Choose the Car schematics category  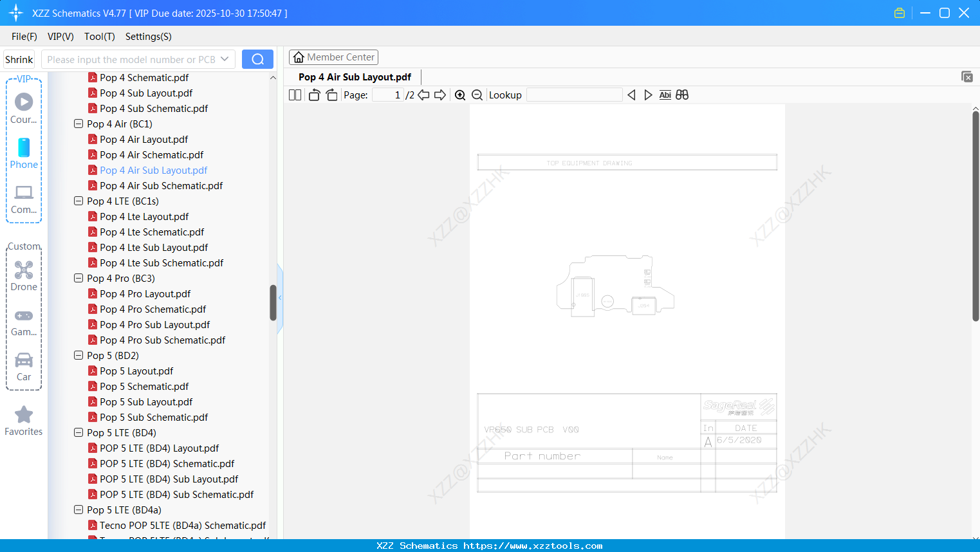(24, 365)
